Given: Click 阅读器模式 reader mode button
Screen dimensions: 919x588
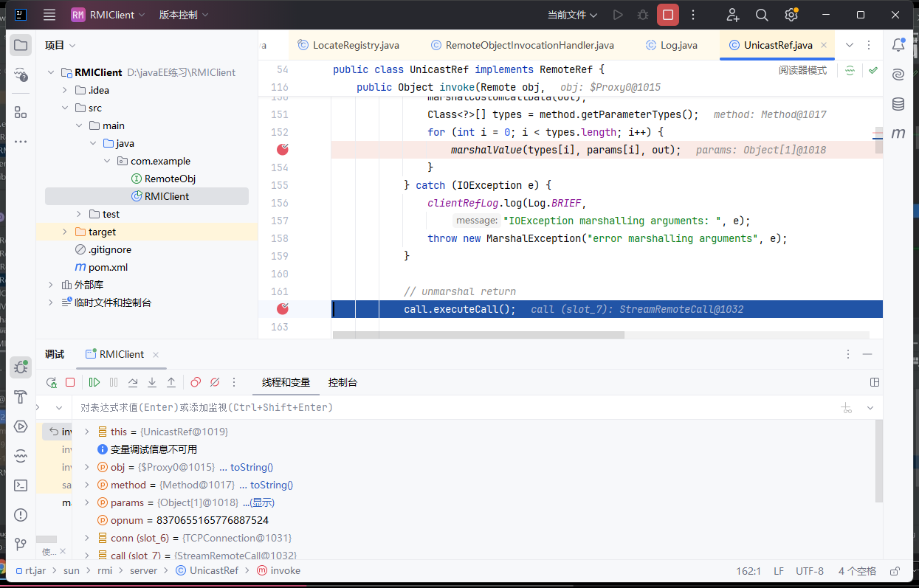Looking at the screenshot, I should pos(802,70).
